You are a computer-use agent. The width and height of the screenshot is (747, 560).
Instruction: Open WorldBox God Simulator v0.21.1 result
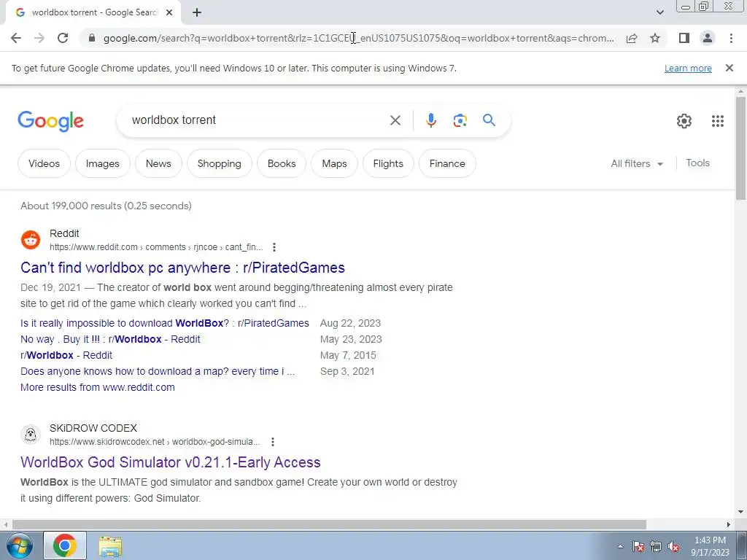[171, 462]
